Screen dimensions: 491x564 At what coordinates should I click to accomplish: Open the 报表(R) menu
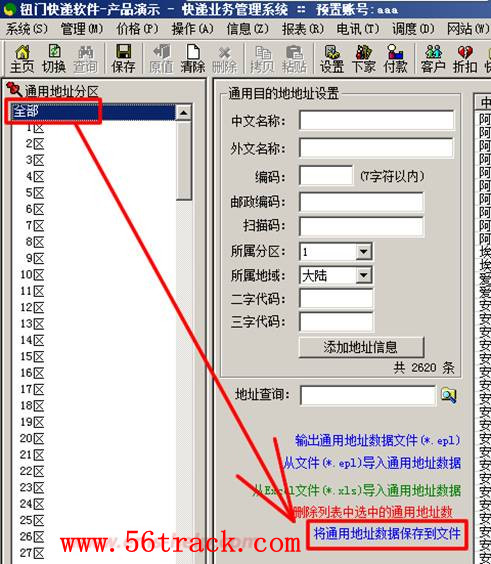point(303,29)
